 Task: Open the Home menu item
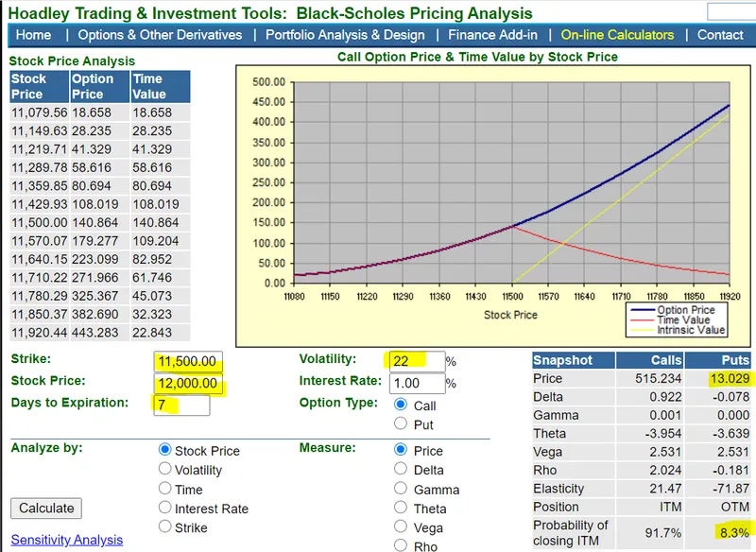[33, 35]
